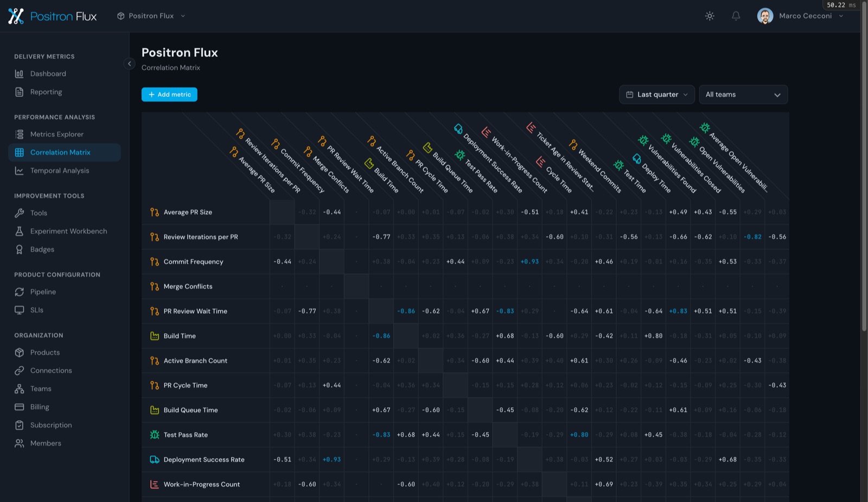
Task: Click the Experiment Workbench flask icon
Action: coord(20,231)
